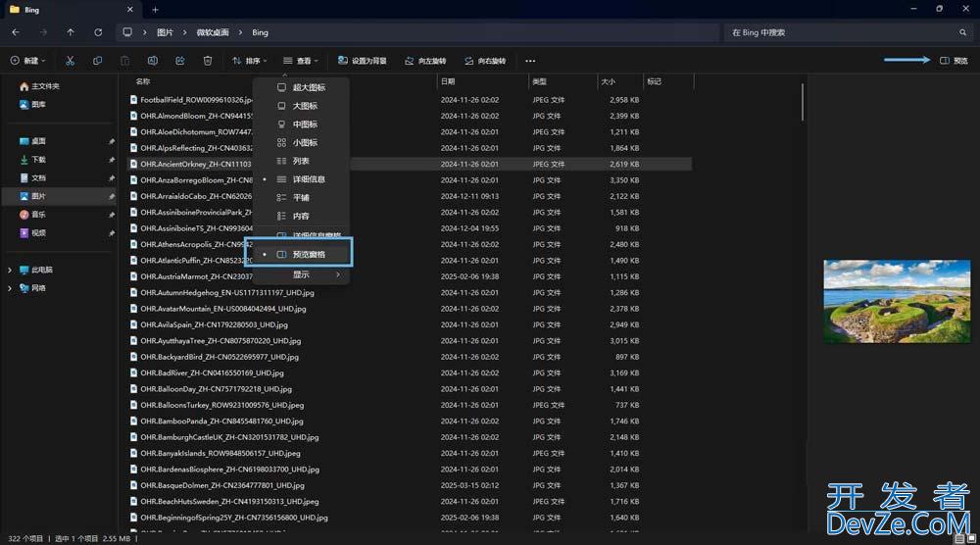Switch to large thumbnails via status bar icon
This screenshot has height=545, width=980.
(x=971, y=539)
